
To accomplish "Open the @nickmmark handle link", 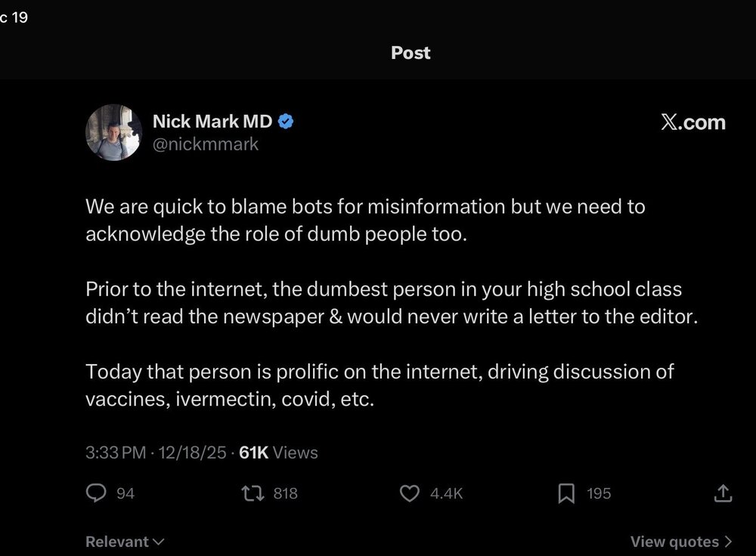I will (x=206, y=144).
